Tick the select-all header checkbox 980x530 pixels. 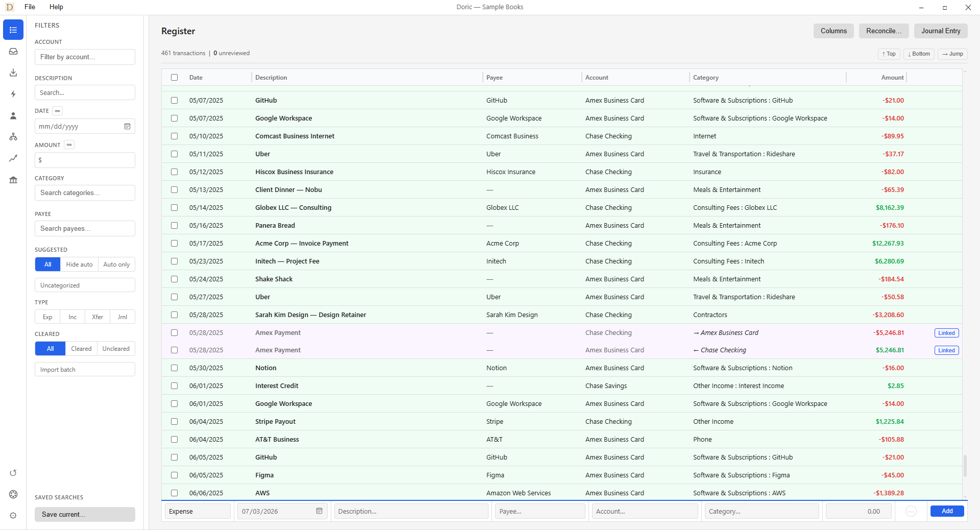(x=175, y=78)
